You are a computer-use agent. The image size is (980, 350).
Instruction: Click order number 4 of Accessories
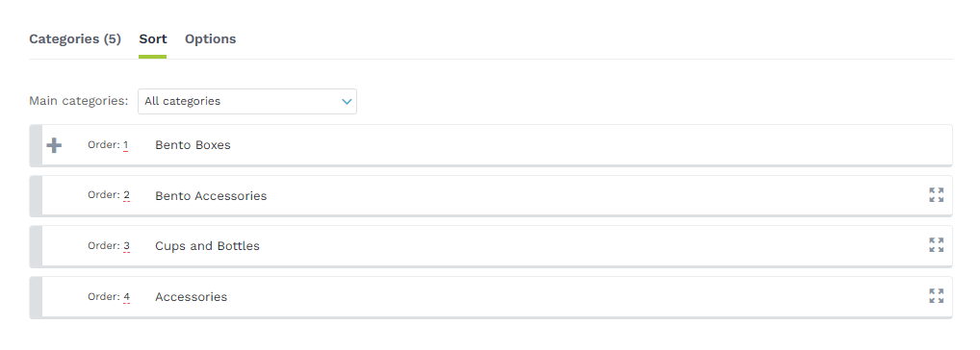pos(126,297)
